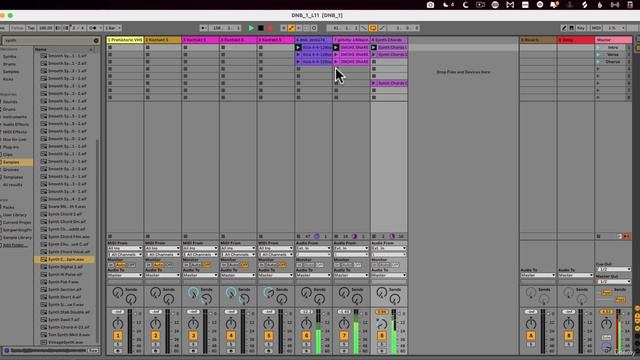This screenshot has width=640, height=360.
Task: Click the tempo value field
Action: coord(45,28)
